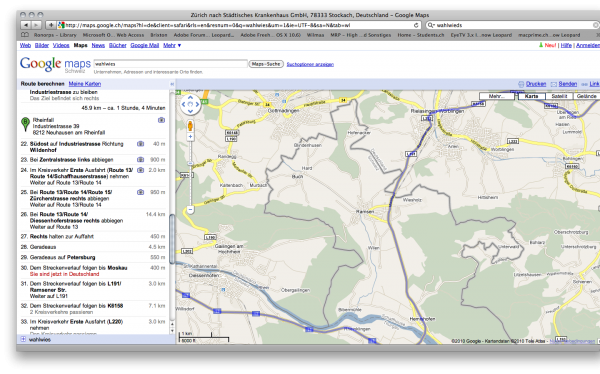Open camera photo for step 24
The image size is (600, 374).
point(140,170)
